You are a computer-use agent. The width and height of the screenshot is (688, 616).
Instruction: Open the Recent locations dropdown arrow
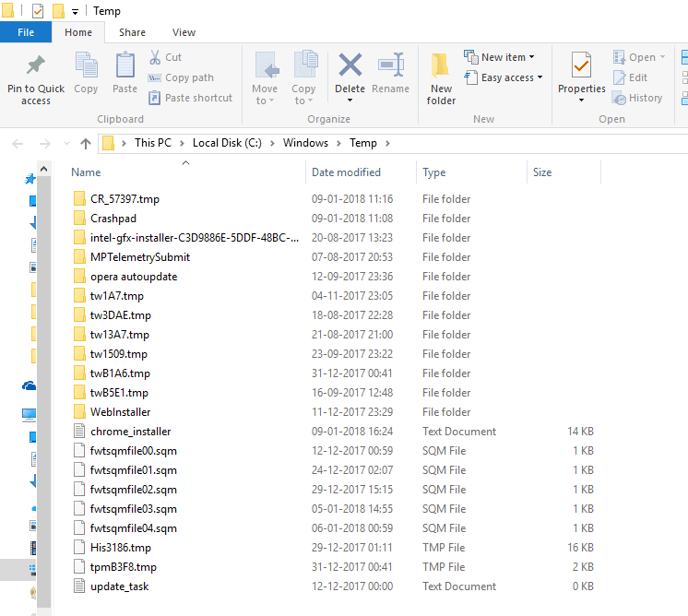pyautogui.click(x=66, y=144)
